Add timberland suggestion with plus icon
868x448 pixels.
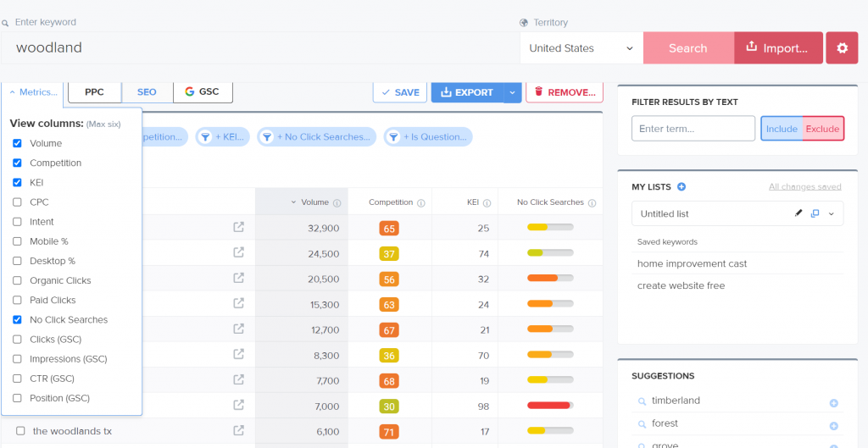tap(833, 403)
